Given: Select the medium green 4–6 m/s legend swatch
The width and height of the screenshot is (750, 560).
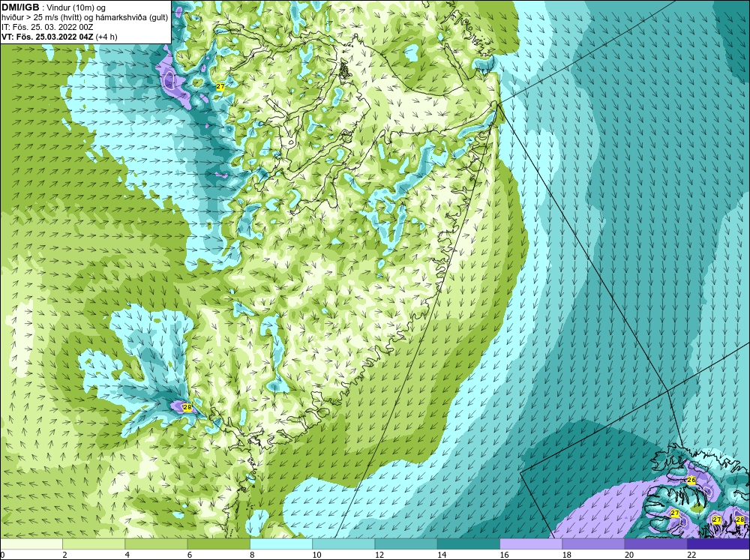Looking at the screenshot, I should coord(156,544).
